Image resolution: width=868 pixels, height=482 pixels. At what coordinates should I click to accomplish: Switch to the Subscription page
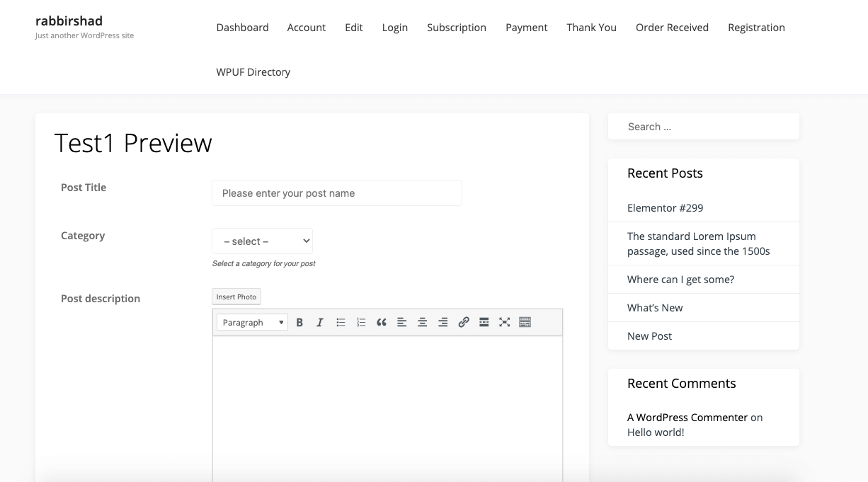(x=456, y=27)
